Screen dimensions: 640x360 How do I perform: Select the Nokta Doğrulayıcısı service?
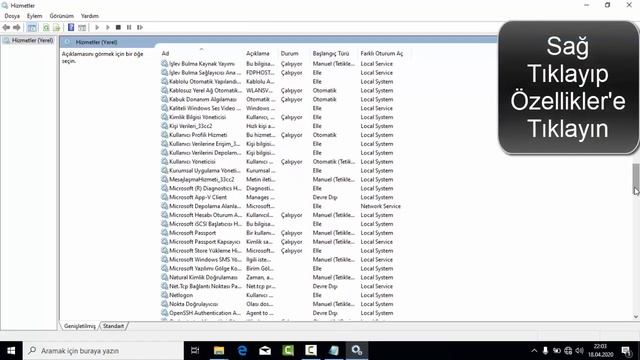(x=282, y=304)
